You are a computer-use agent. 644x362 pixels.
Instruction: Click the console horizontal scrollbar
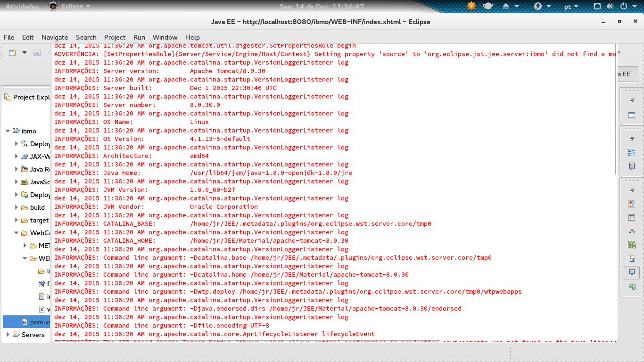click(x=247, y=340)
